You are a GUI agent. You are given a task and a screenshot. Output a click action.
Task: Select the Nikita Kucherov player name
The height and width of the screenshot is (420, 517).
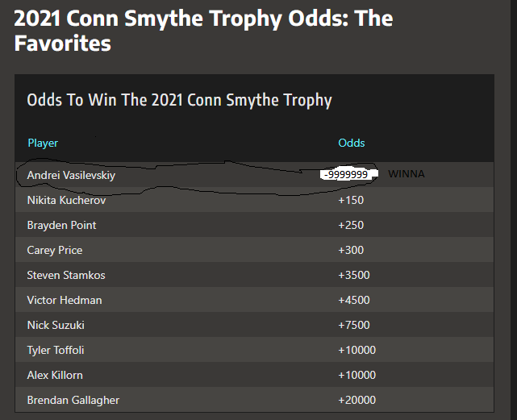(x=67, y=200)
